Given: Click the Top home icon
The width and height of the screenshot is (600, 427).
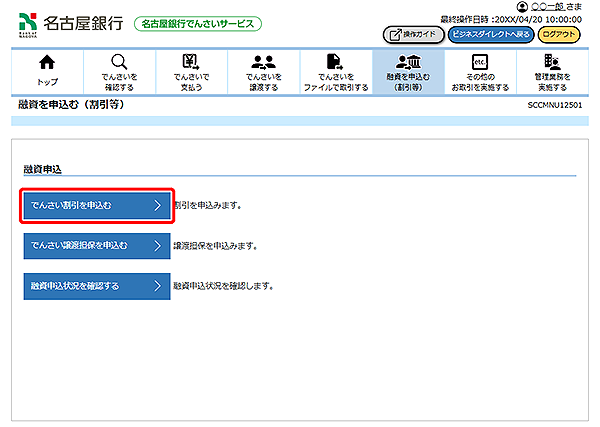Looking at the screenshot, I should pyautogui.click(x=46, y=62).
